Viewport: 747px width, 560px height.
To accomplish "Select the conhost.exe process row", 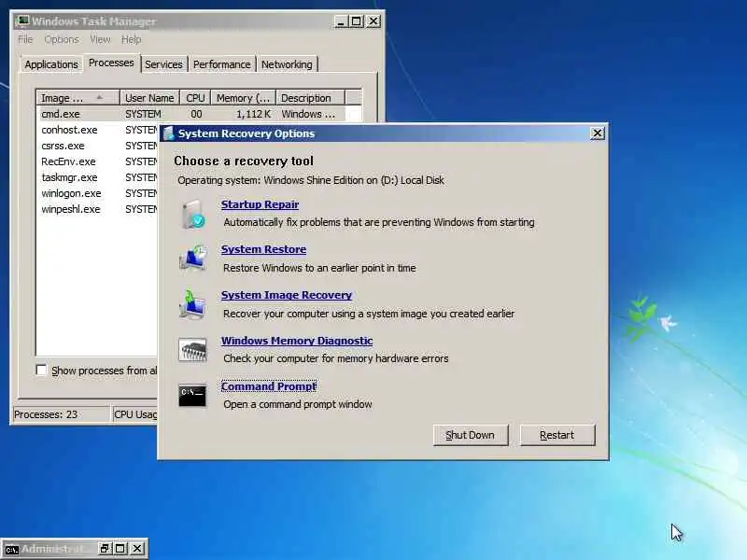I will [97, 130].
